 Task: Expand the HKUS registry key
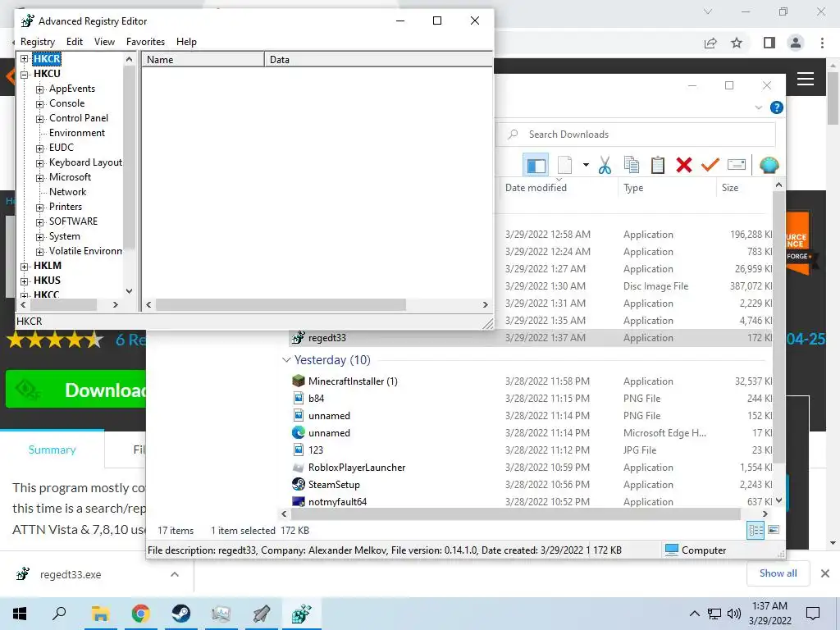click(x=24, y=281)
